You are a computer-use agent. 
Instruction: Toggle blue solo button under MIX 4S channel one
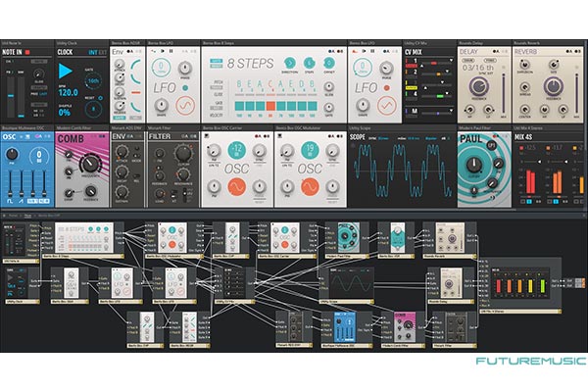(x=529, y=202)
